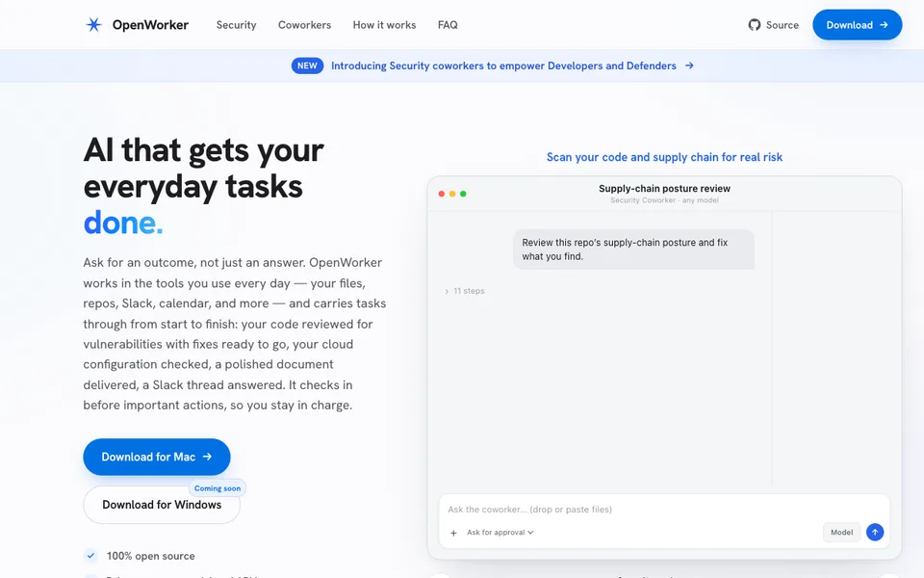Click the plus attach icon in the chat box
The width and height of the screenshot is (924, 578).
point(453,533)
